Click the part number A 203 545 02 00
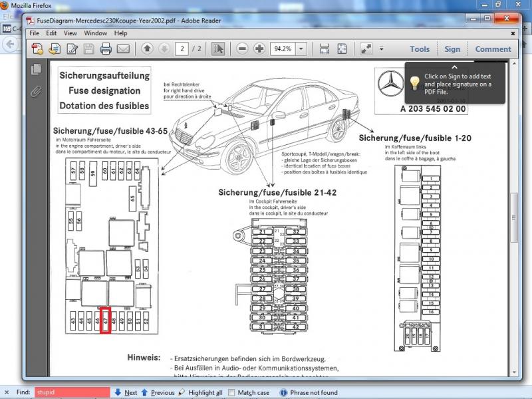The width and height of the screenshot is (532, 399). click(433, 108)
